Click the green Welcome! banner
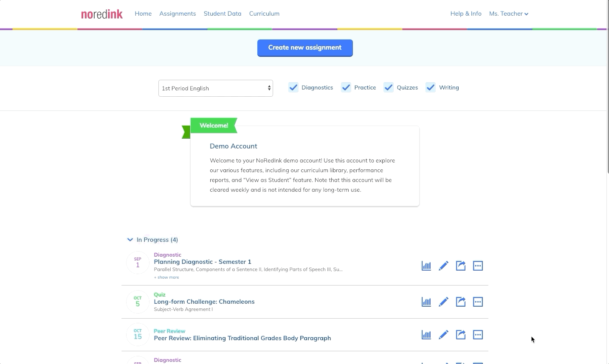Viewport: 609px width, 364px height. pos(214,126)
